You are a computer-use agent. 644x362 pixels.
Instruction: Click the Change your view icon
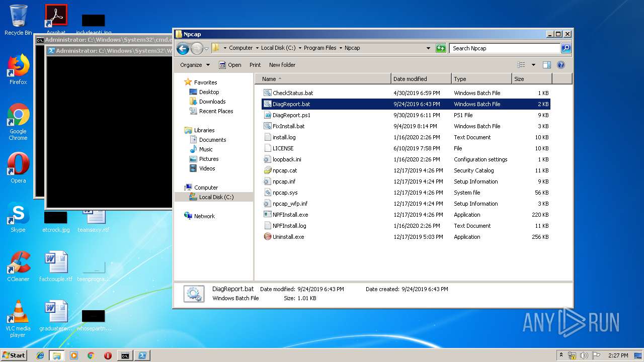(x=521, y=65)
